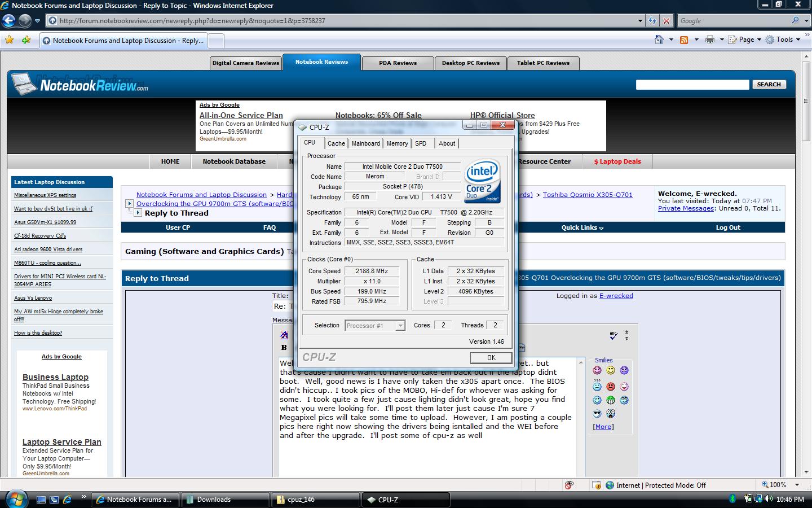Image resolution: width=812 pixels, height=508 pixels.
Task: Open the Windows Start menu
Action: [x=15, y=499]
